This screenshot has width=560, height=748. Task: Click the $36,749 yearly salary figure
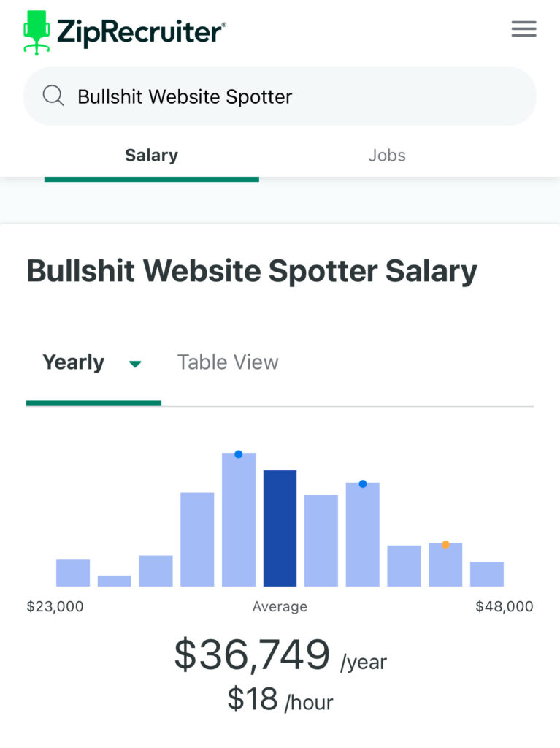(252, 654)
